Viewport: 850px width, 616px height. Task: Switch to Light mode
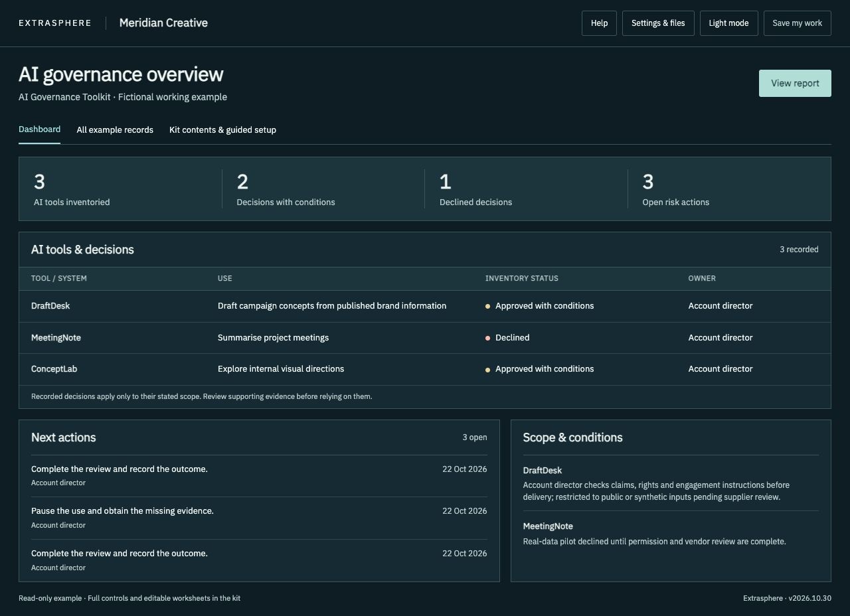[728, 23]
